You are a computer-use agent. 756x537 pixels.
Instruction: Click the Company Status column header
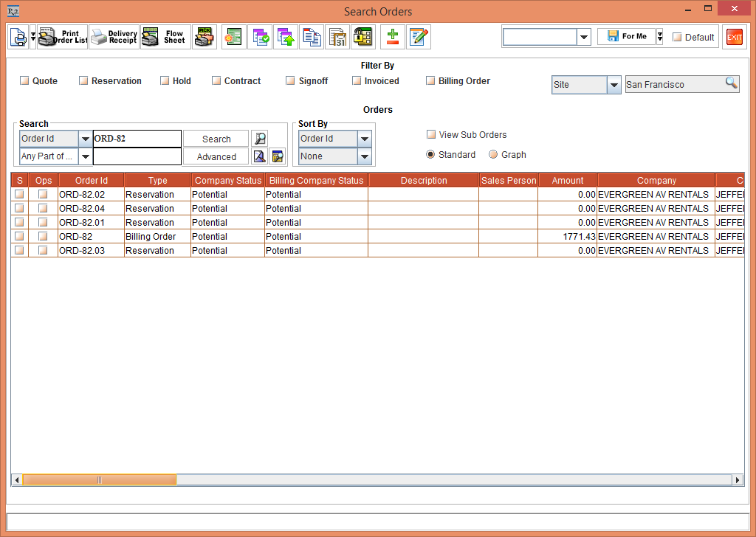pos(227,181)
